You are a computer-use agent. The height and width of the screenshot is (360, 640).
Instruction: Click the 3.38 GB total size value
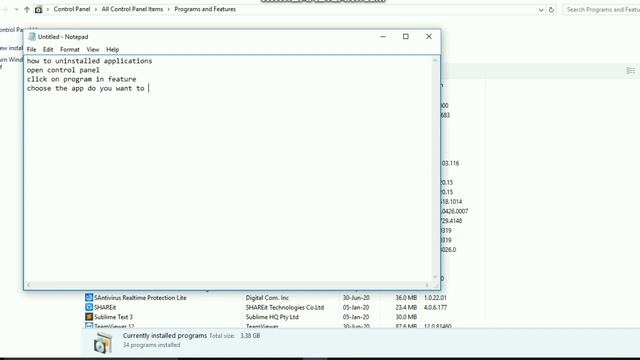pos(250,336)
